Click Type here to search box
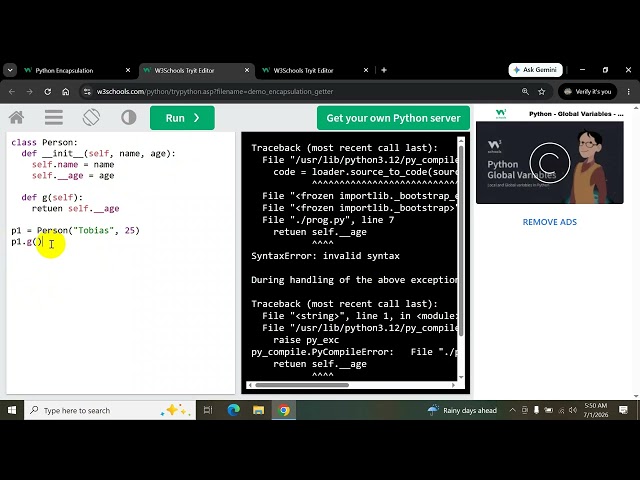The image size is (640, 480). tap(110, 410)
